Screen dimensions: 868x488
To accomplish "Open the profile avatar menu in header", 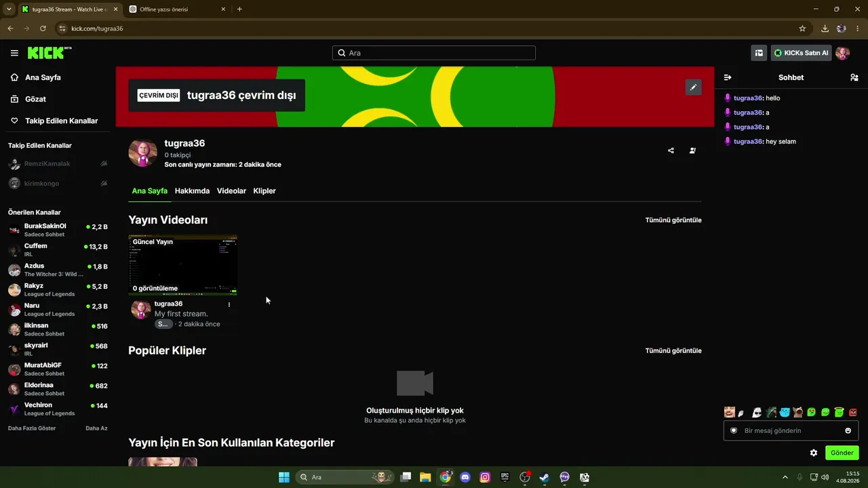I will (842, 53).
